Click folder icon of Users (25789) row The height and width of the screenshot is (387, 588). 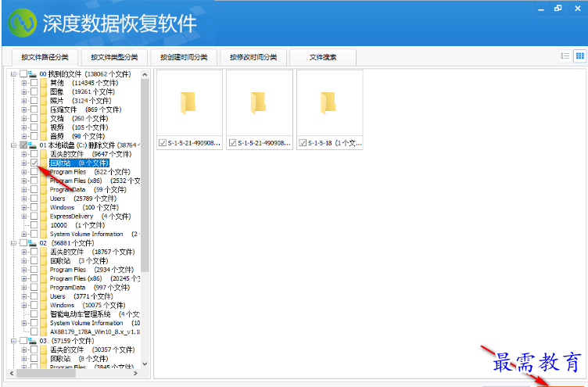pos(44,199)
